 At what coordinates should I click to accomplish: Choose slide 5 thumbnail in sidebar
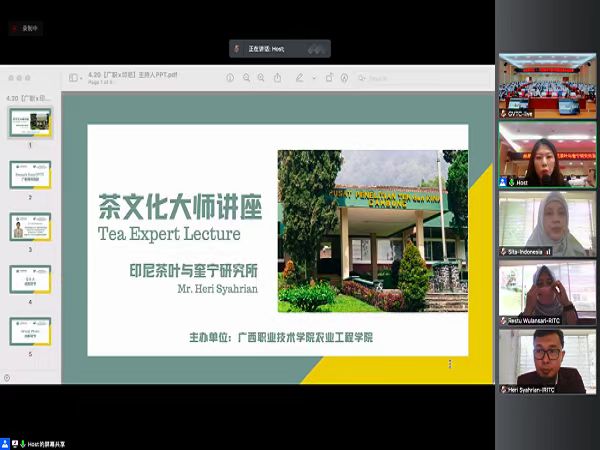click(x=30, y=331)
